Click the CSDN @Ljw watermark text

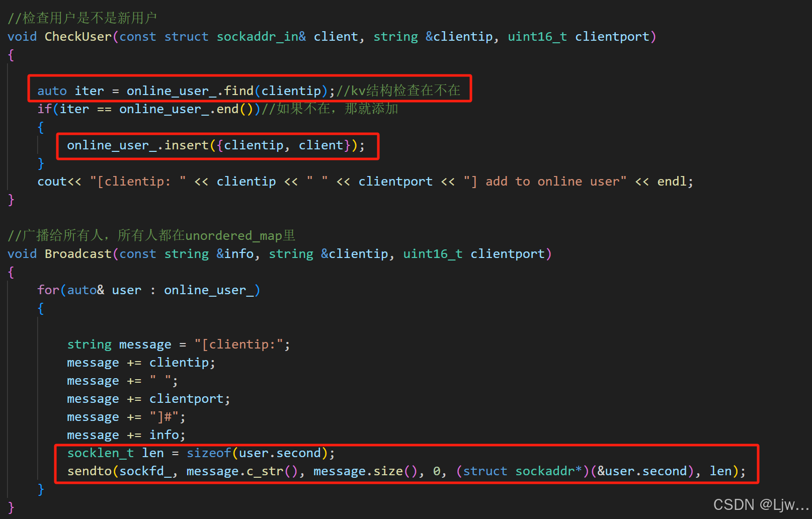[760, 504]
